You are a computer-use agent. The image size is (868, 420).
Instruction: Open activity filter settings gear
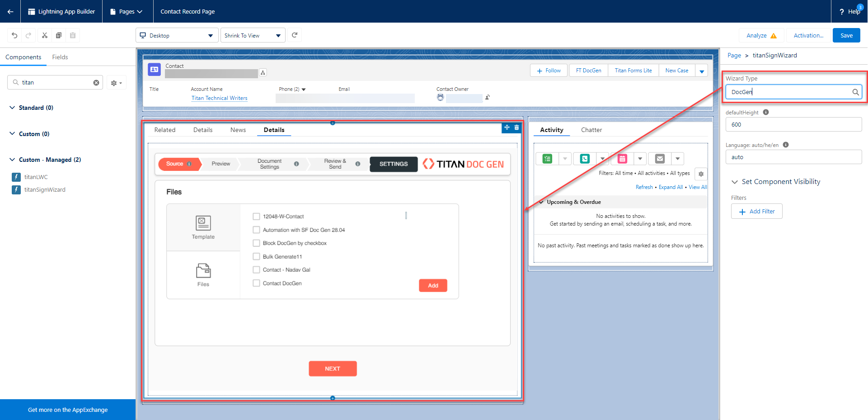click(x=701, y=174)
